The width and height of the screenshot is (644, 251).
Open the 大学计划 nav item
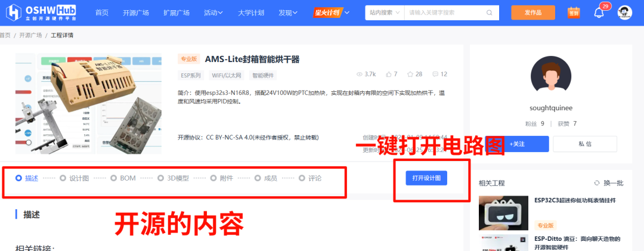pyautogui.click(x=251, y=13)
